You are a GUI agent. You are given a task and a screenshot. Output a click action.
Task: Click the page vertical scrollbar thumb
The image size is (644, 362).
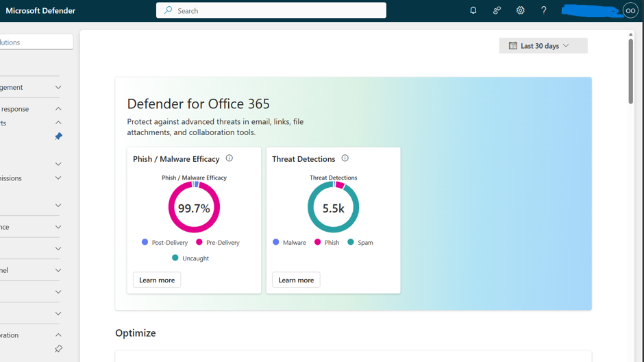pyautogui.click(x=631, y=71)
